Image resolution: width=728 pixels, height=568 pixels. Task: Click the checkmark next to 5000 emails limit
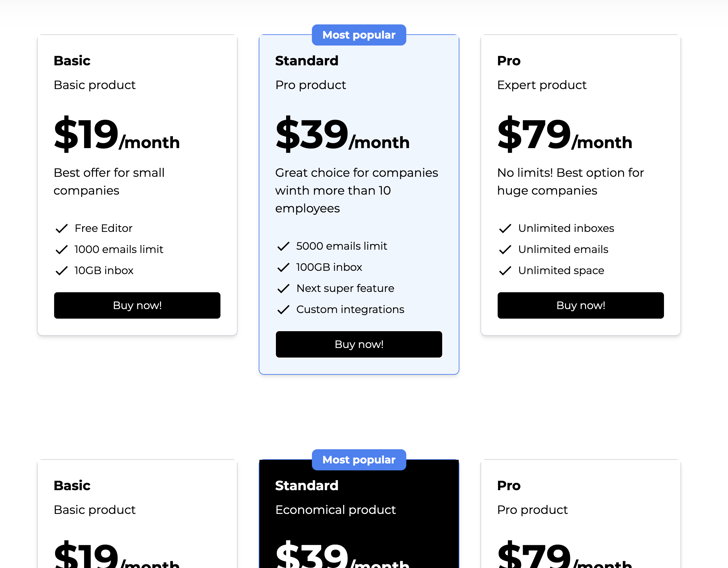[283, 246]
